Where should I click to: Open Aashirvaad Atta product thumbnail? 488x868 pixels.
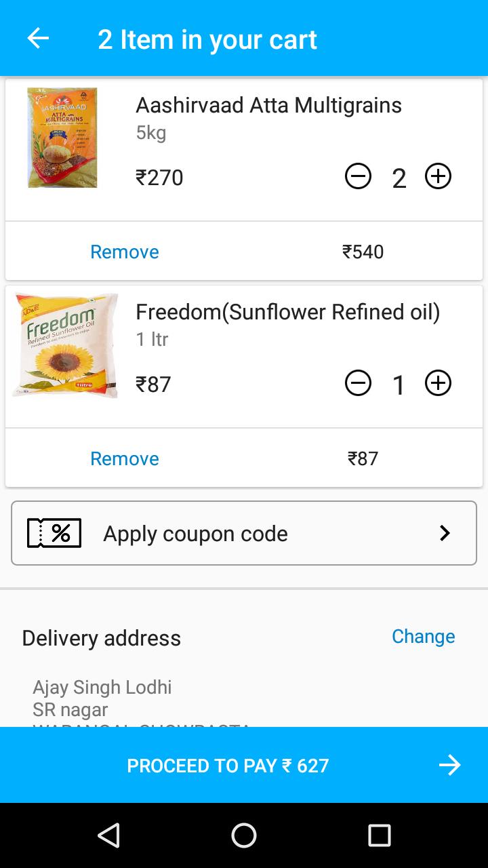pyautogui.click(x=62, y=138)
